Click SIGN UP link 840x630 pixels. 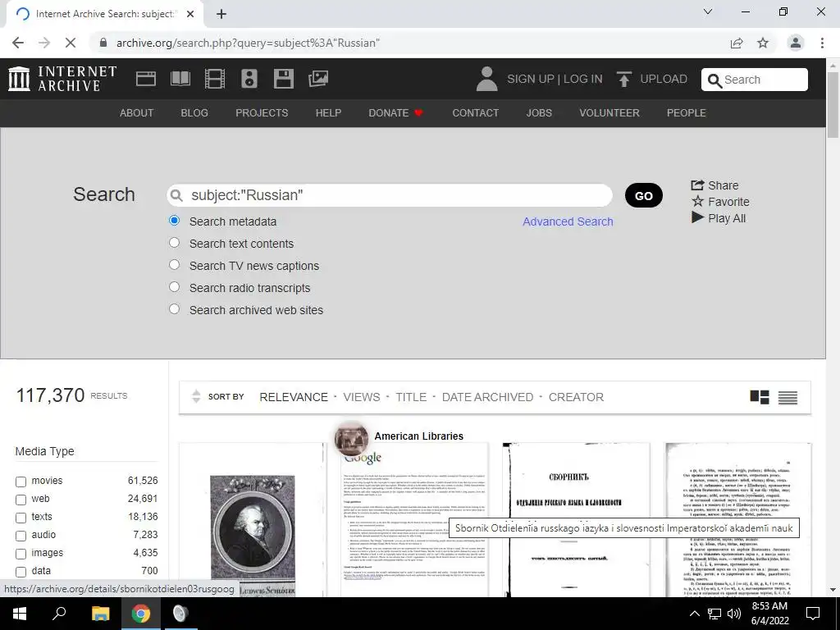(x=531, y=79)
